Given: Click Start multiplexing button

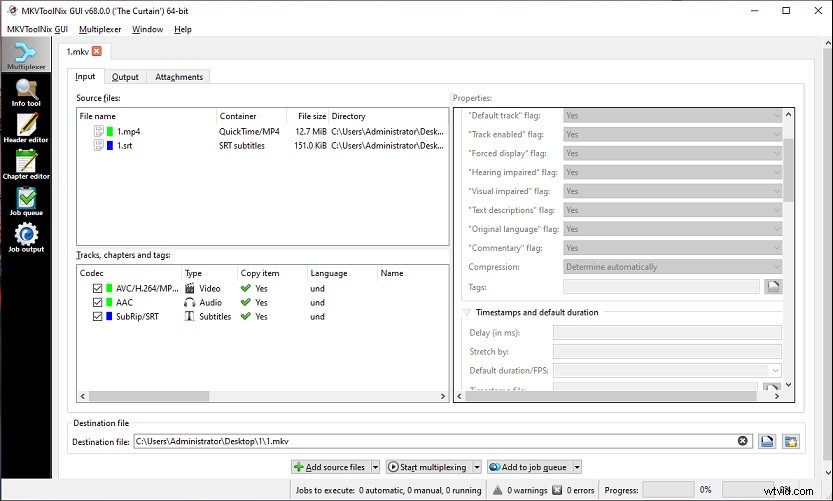Looking at the screenshot, I should point(428,467).
